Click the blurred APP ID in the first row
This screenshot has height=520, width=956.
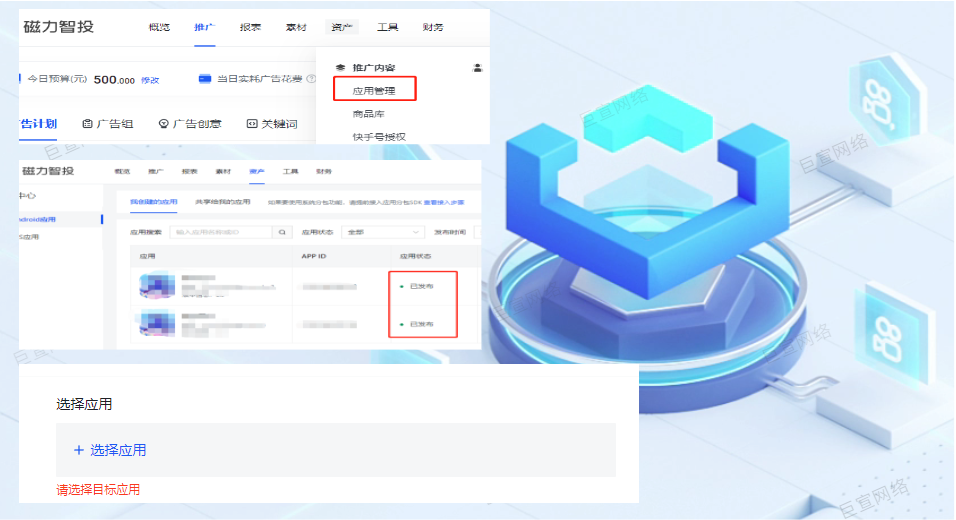pyautogui.click(x=330, y=287)
